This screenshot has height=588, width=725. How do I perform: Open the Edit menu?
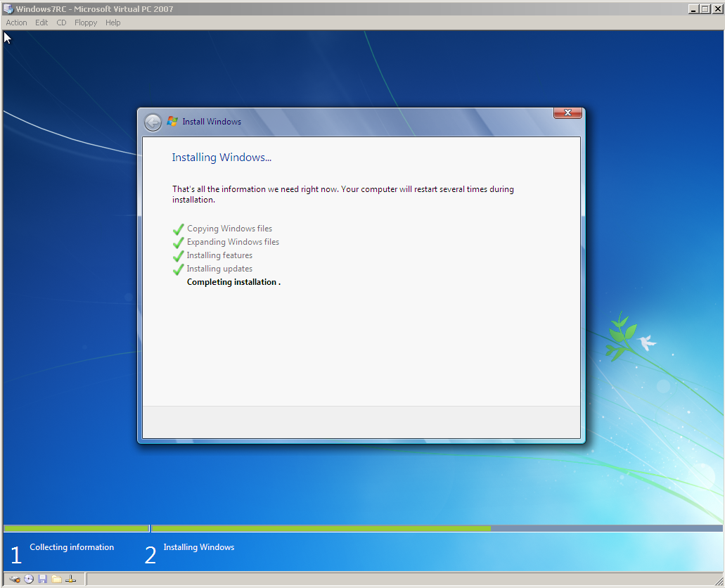coord(41,23)
